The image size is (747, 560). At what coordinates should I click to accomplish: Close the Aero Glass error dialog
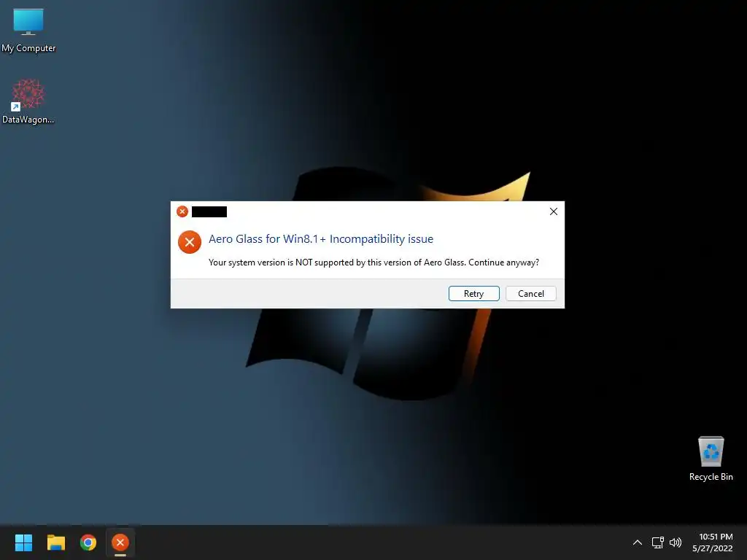click(553, 211)
